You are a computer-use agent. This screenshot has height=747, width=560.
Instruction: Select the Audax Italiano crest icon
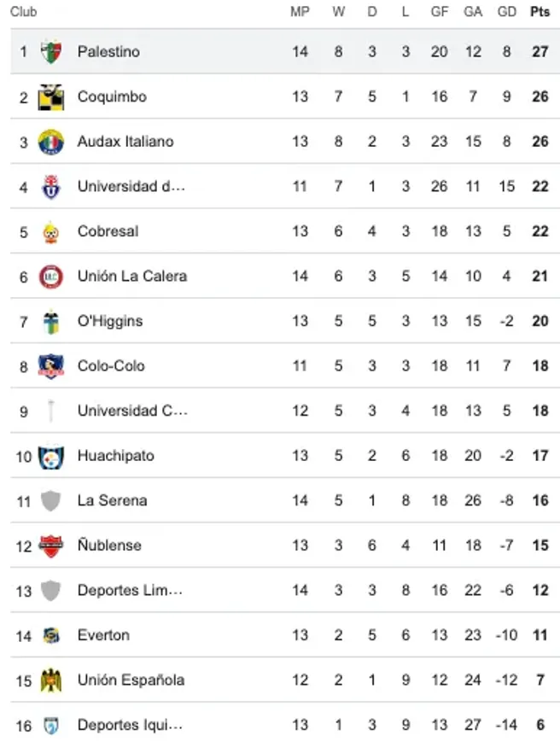click(51, 142)
